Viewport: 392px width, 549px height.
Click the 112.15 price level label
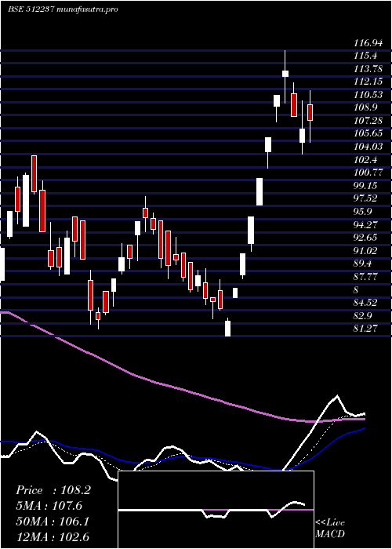368,82
